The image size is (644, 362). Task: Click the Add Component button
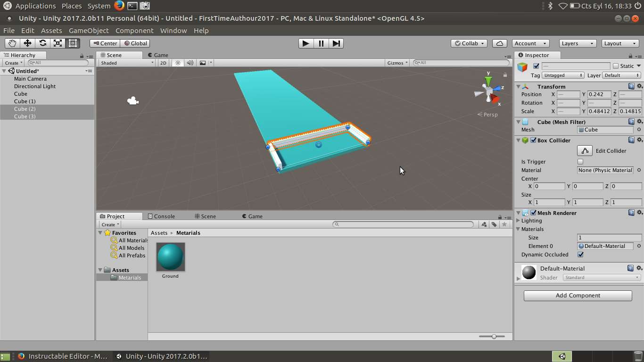[578, 296]
